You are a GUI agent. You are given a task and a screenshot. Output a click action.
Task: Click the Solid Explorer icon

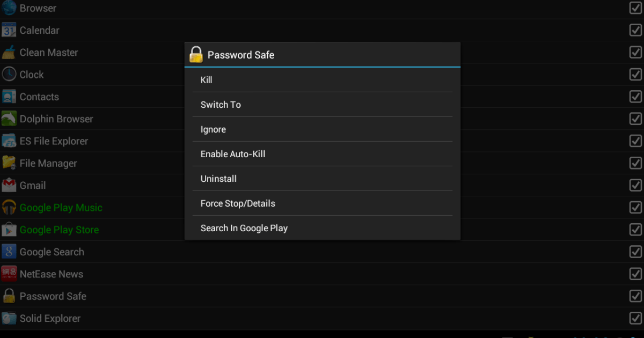point(9,318)
